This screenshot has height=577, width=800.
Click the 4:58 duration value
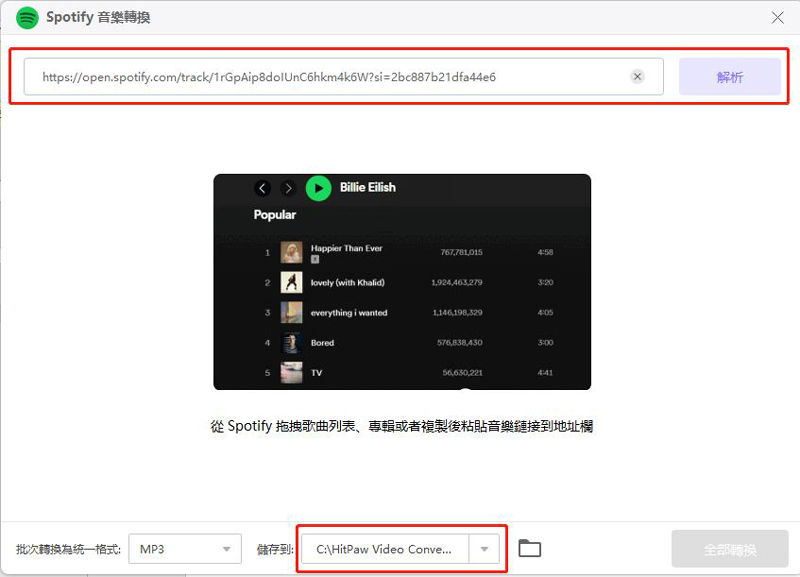(545, 252)
